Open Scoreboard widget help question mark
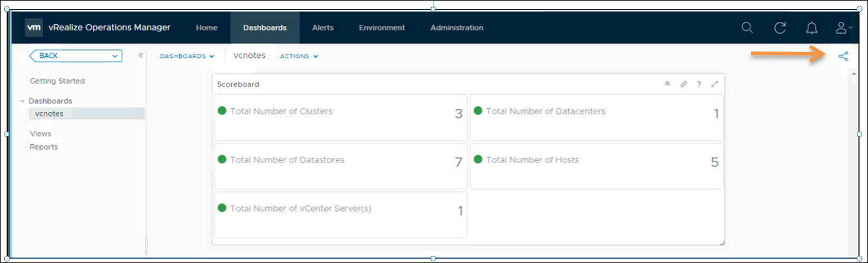868x263 pixels. pos(699,84)
